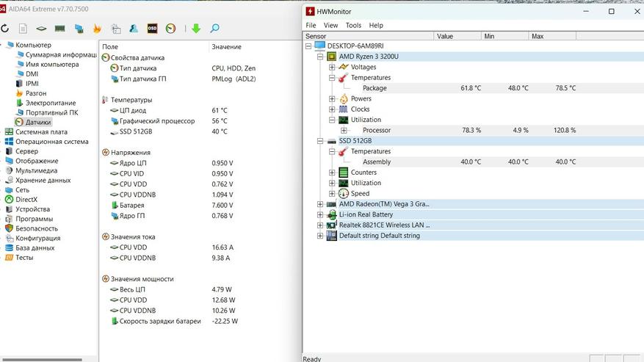644x362 pixels.
Task: Open the OSD panel icon
Action: 152,29
